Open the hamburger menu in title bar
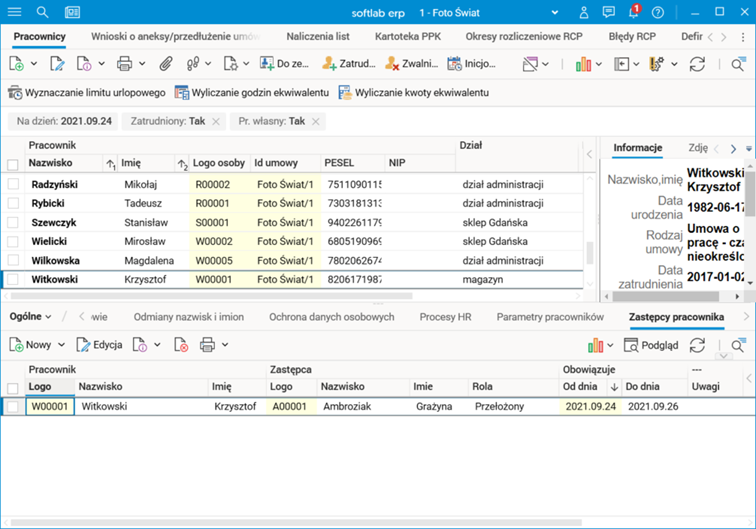The image size is (756, 529). click(15, 12)
